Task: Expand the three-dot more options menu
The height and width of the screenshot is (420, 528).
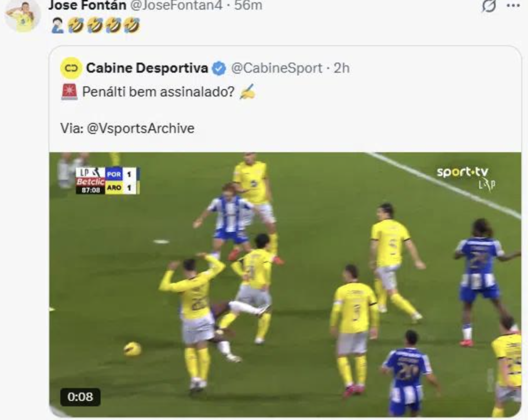Action: pyautogui.click(x=513, y=5)
